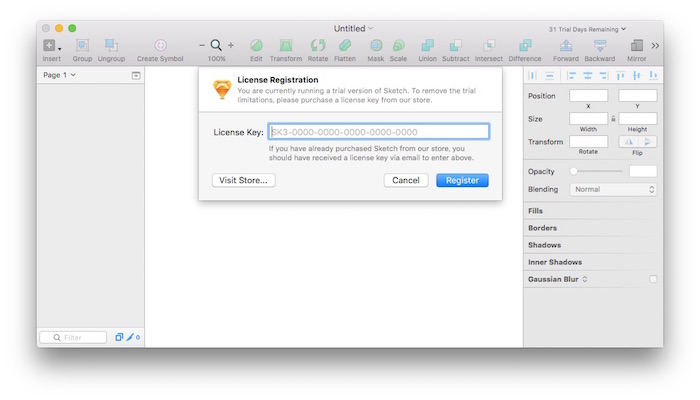The height and width of the screenshot is (400, 700).
Task: Align right edges icon
Action: 604,75
